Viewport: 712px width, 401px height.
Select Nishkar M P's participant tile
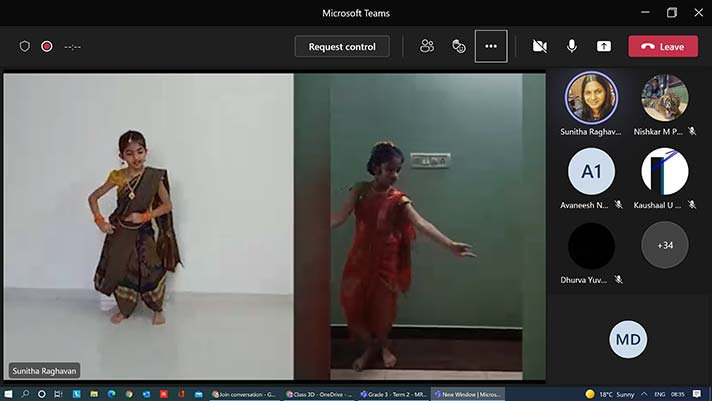pos(664,97)
